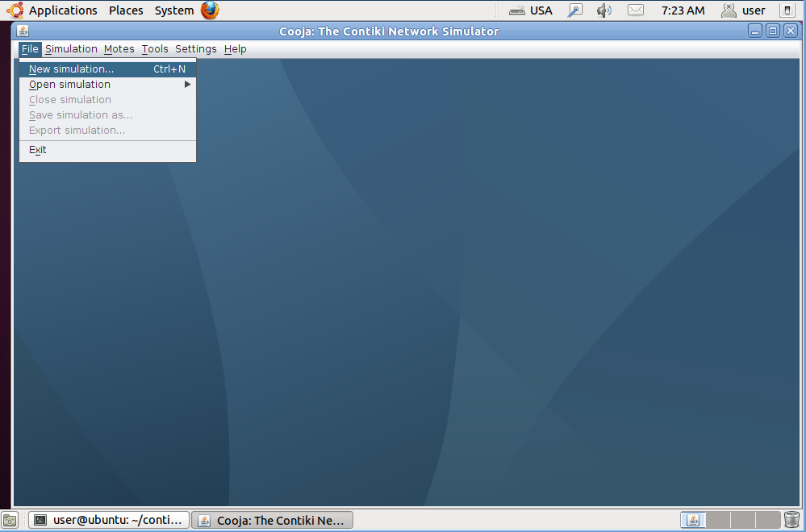The width and height of the screenshot is (806, 532).
Task: Open the Ubuntu Applications menu
Action: coord(63,10)
